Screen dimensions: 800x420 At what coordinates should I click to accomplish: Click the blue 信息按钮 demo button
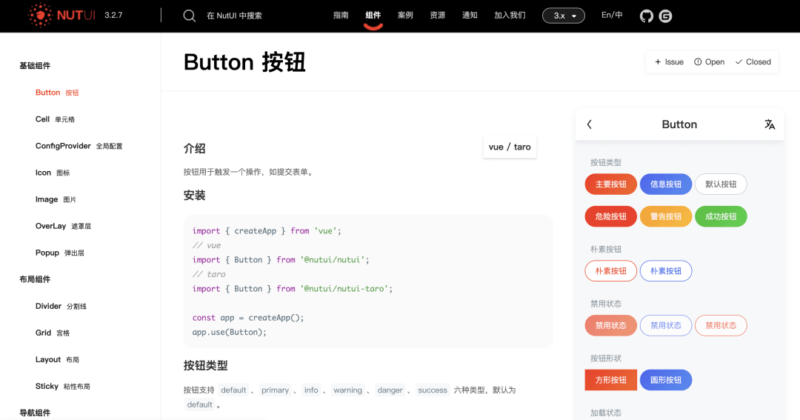666,184
